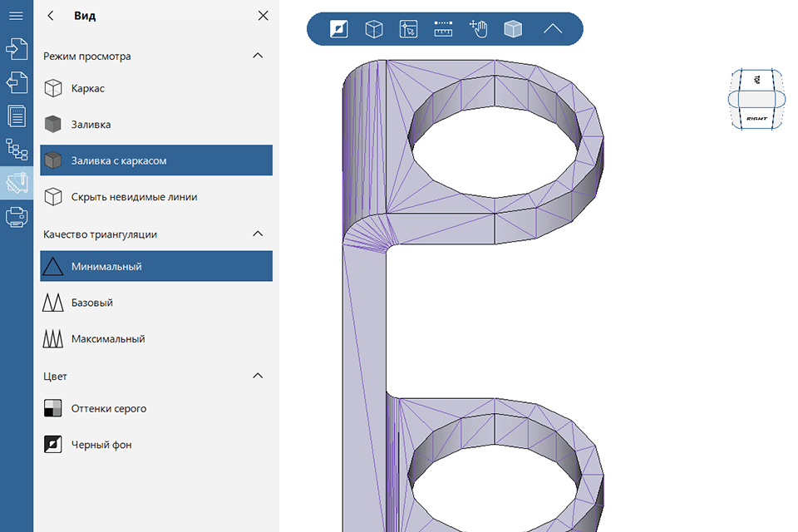The image size is (798, 532).
Task: Click the TOP face of the view cube
Action: point(756,80)
